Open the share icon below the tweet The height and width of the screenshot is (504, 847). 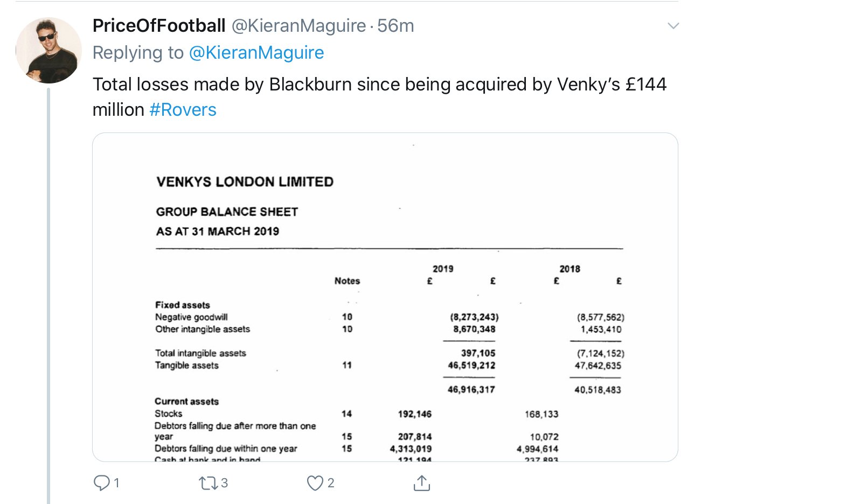point(421,483)
